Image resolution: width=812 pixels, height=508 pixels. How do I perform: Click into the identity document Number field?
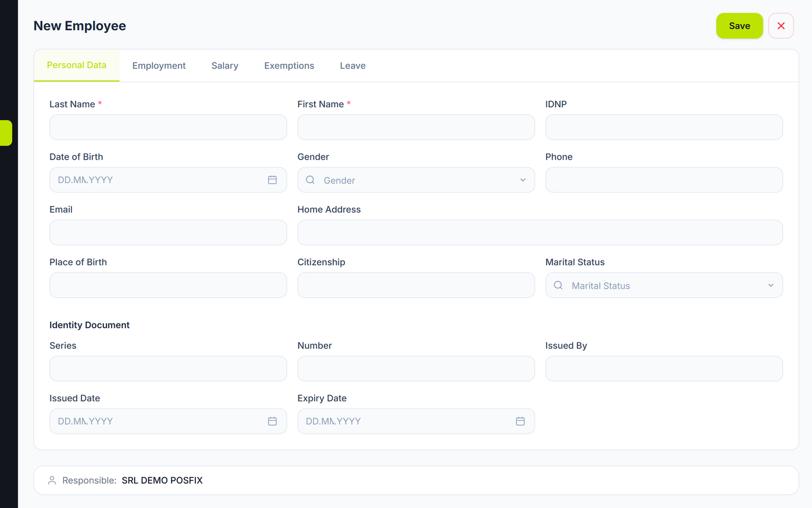coord(416,368)
